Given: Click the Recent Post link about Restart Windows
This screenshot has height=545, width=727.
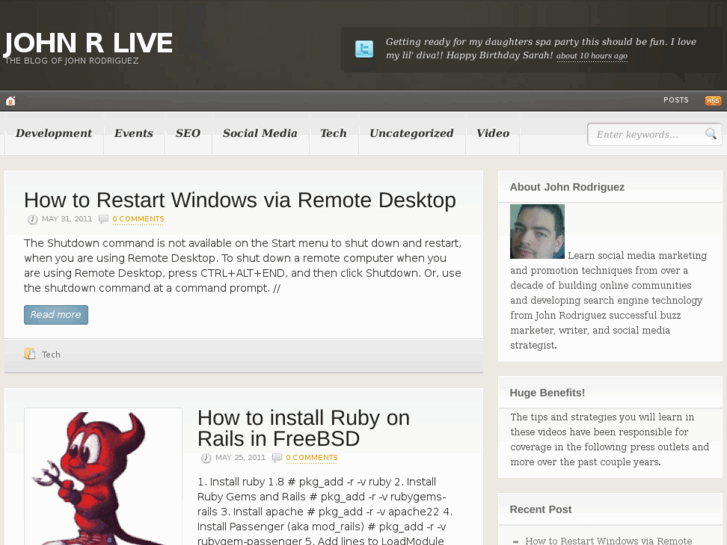Looking at the screenshot, I should (608, 541).
